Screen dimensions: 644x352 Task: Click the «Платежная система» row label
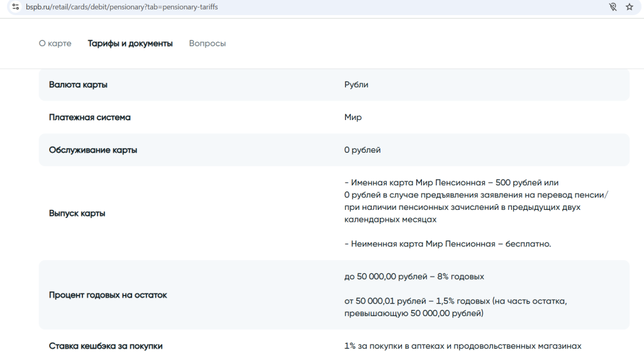90,118
